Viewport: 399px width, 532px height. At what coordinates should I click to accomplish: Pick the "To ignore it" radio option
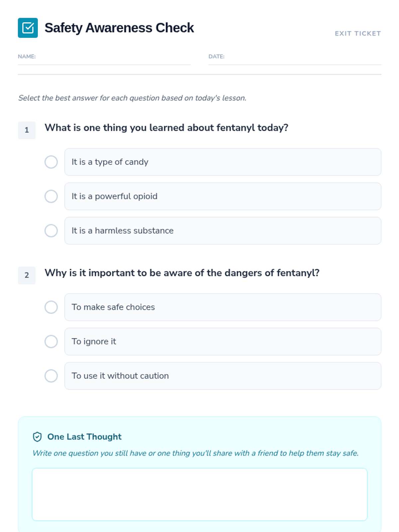pos(51,341)
